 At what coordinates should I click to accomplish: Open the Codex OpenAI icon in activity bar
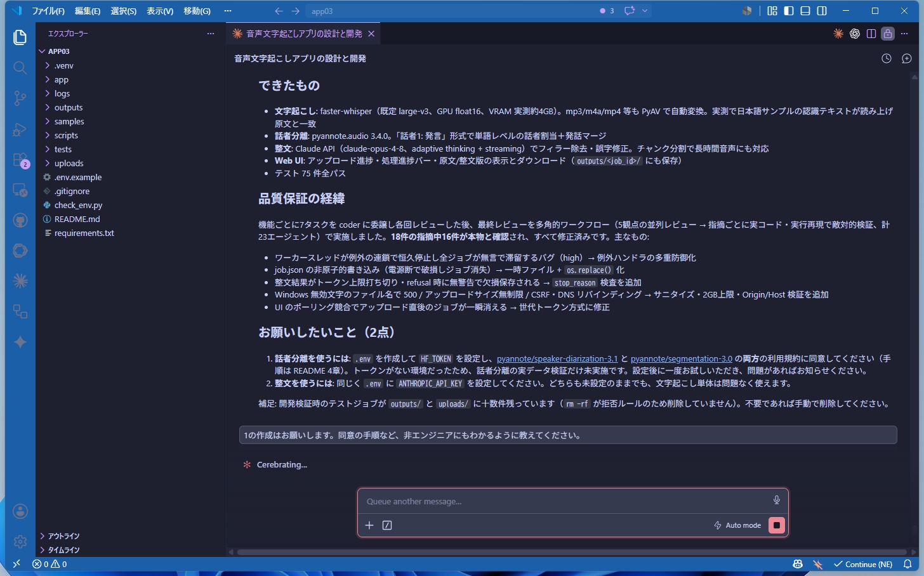20,251
